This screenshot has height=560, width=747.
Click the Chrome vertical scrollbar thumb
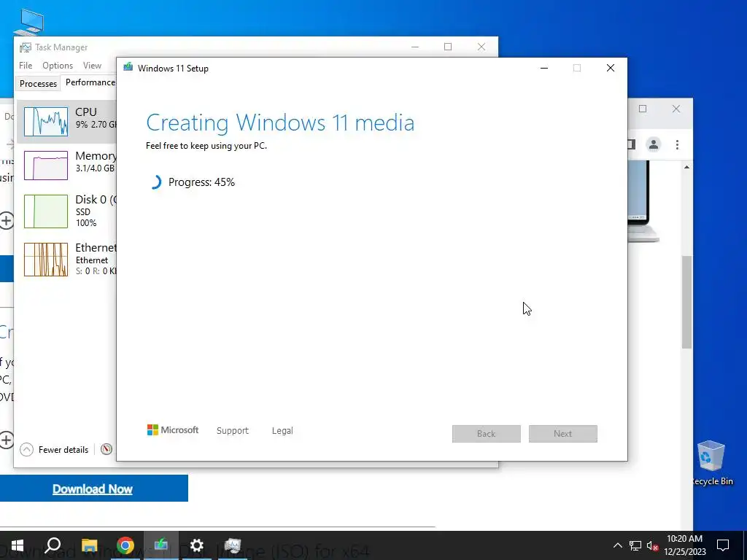[x=686, y=302]
